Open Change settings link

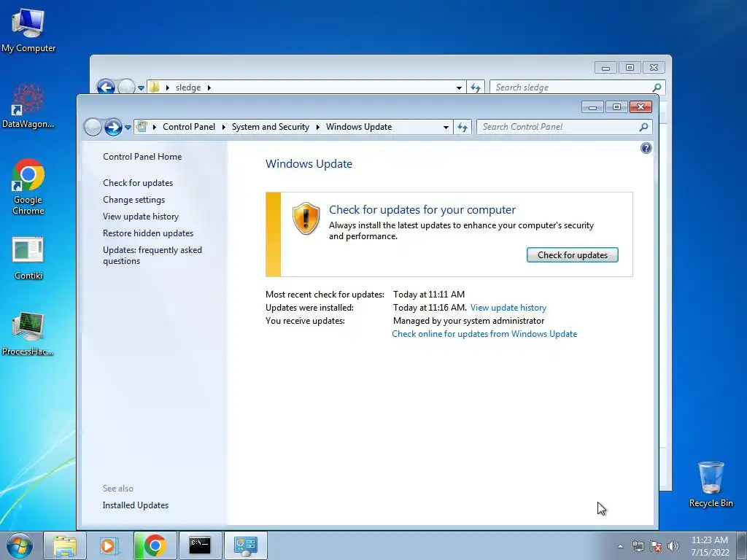pyautogui.click(x=134, y=200)
